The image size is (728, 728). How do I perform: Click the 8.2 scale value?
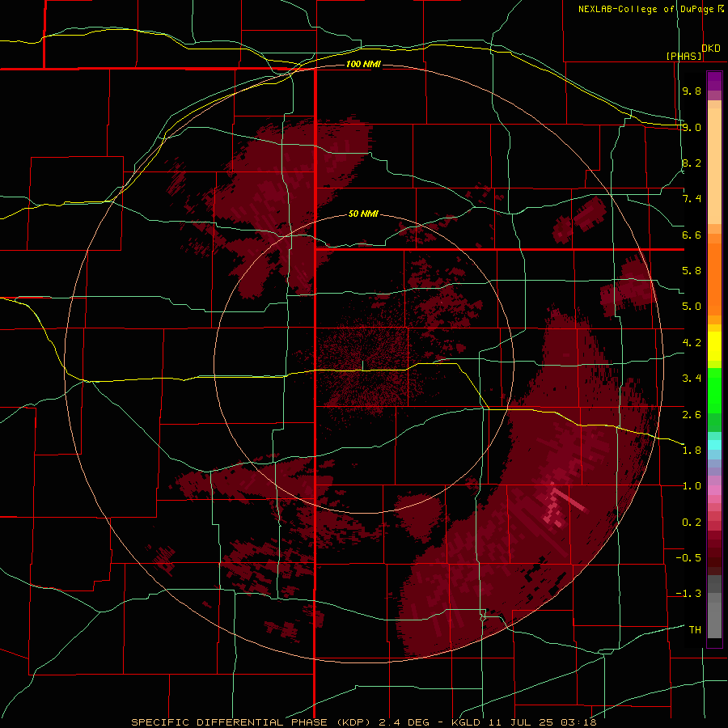tap(692, 163)
